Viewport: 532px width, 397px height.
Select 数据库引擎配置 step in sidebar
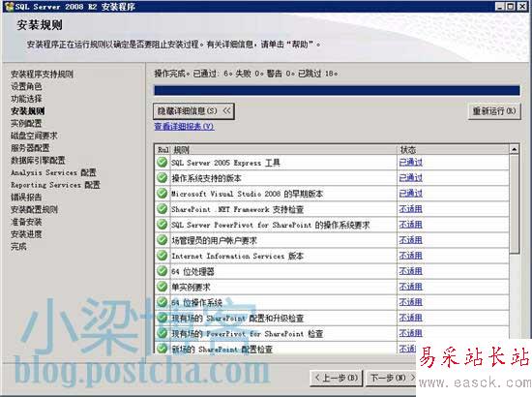click(x=38, y=160)
